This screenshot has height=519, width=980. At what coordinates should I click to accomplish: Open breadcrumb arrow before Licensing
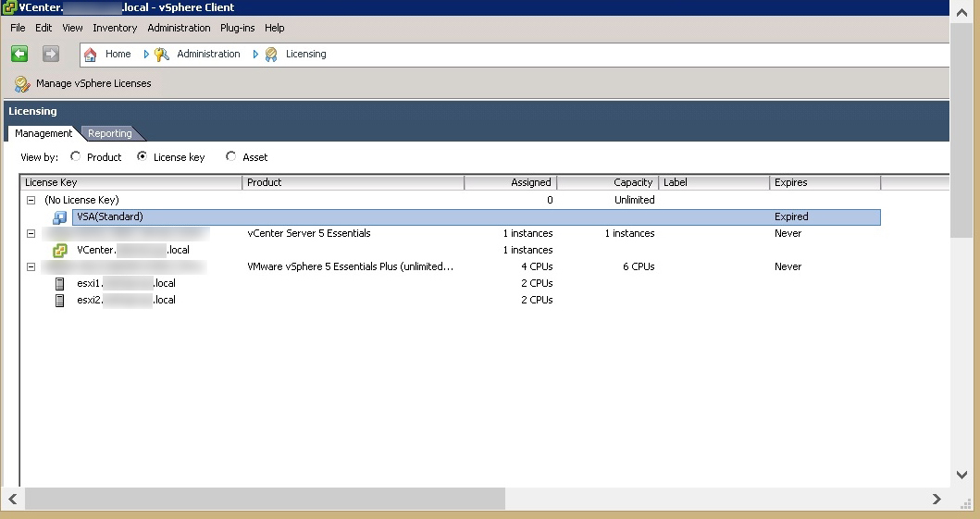point(255,55)
